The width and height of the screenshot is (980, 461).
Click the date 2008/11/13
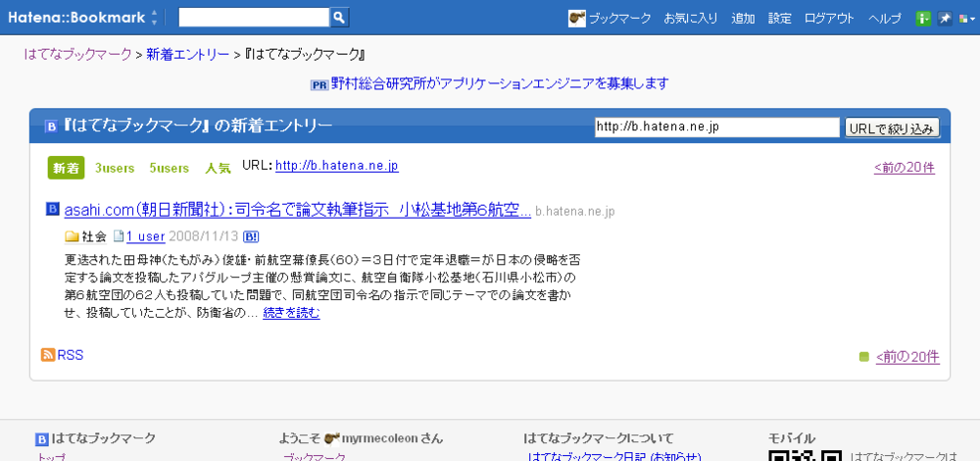tap(203, 236)
